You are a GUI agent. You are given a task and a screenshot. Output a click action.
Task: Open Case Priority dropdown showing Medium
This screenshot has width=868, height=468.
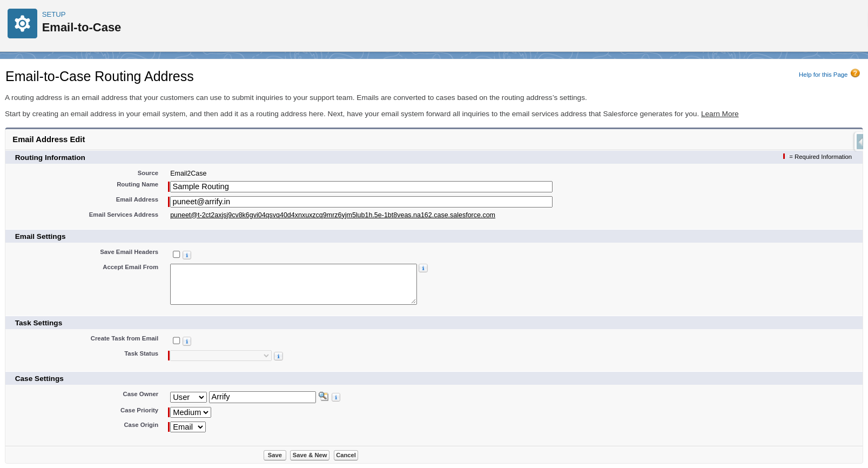tap(191, 412)
